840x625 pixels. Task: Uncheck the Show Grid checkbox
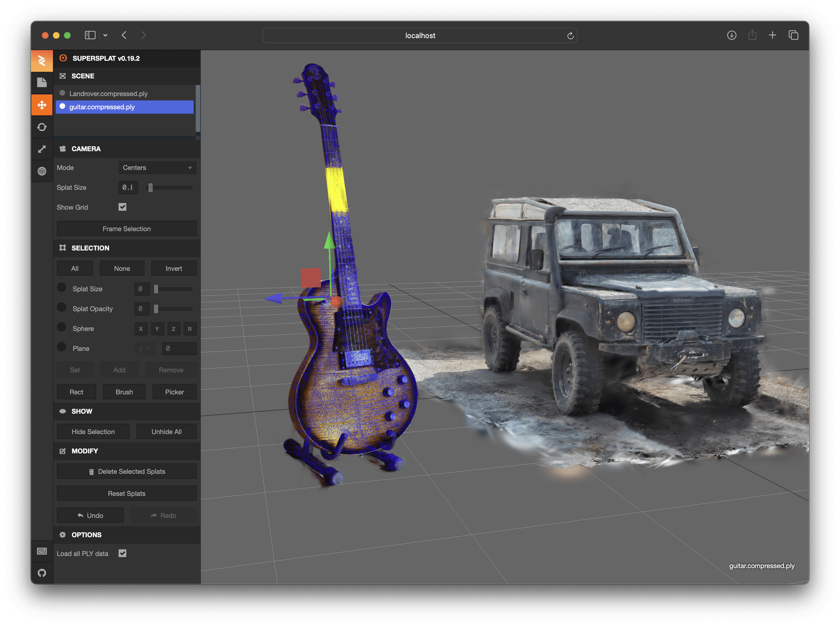pos(122,207)
